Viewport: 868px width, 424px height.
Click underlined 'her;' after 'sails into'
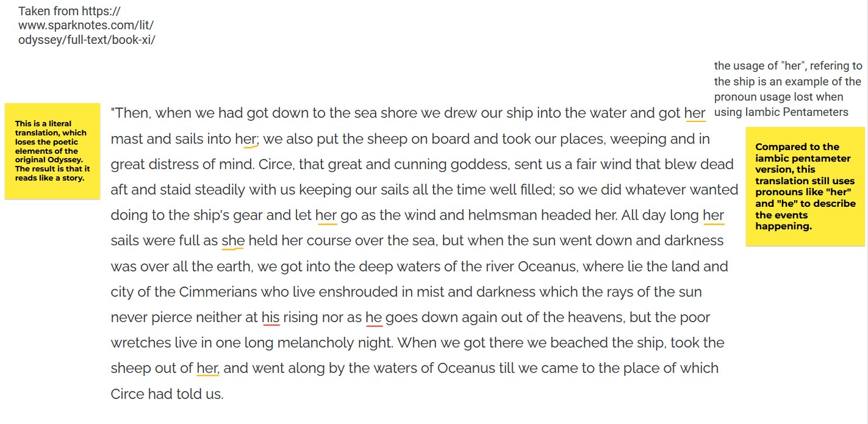pos(247,139)
